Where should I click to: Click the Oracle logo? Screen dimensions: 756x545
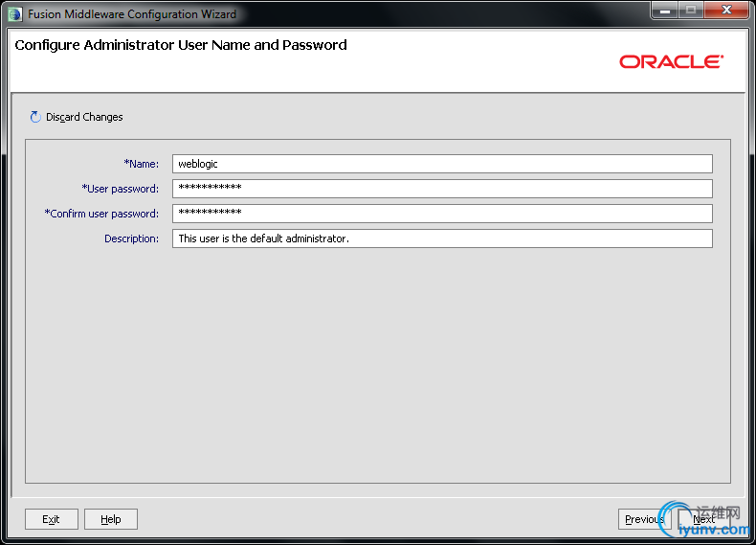(671, 62)
